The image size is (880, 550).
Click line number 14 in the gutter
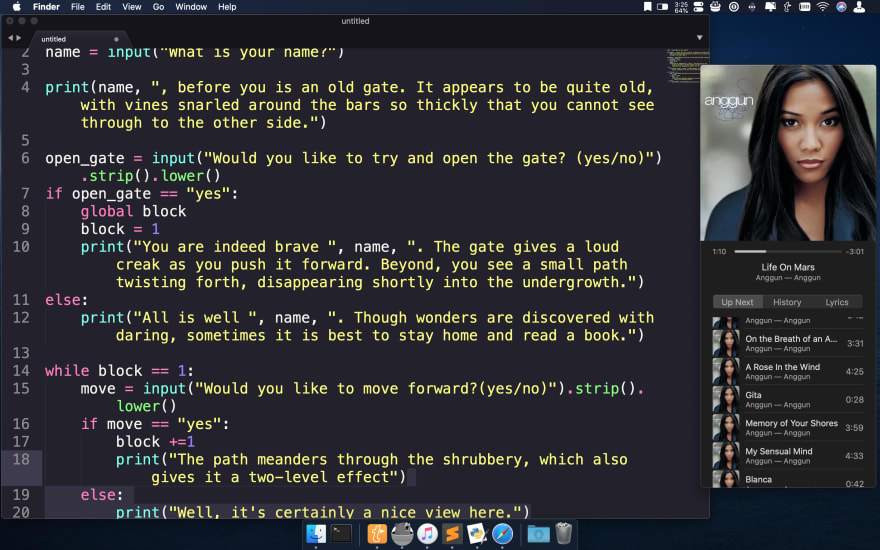(21, 370)
